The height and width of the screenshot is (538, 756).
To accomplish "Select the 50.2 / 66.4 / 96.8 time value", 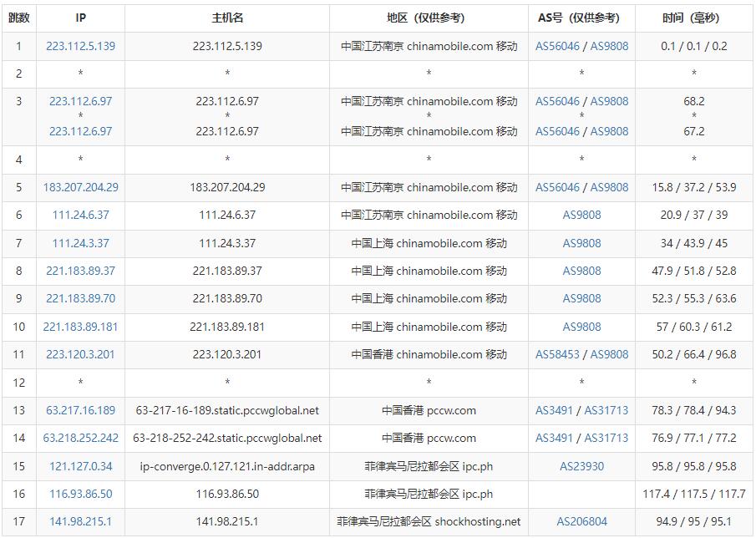I will pyautogui.click(x=694, y=354).
